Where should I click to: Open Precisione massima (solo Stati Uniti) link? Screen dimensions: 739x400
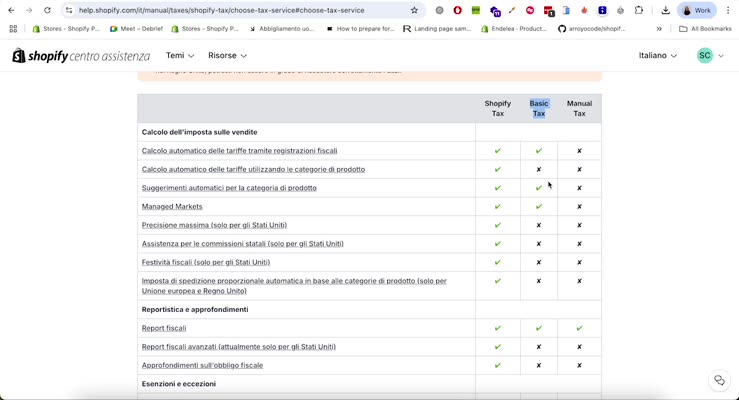(214, 225)
